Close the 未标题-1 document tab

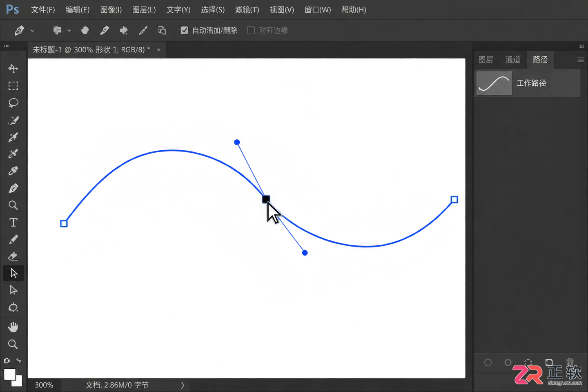158,50
